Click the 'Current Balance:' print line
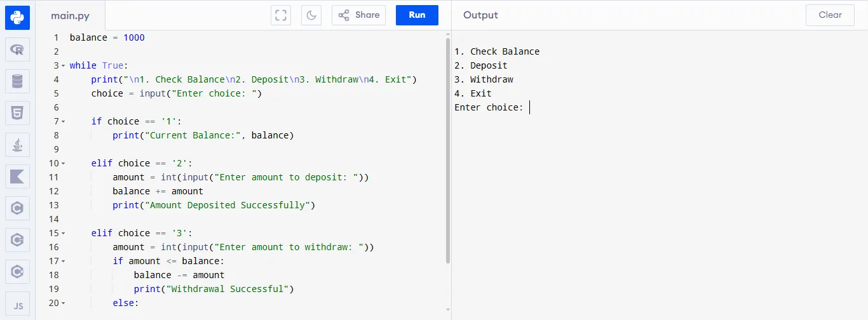This screenshot has width=868, height=320. pyautogui.click(x=203, y=135)
